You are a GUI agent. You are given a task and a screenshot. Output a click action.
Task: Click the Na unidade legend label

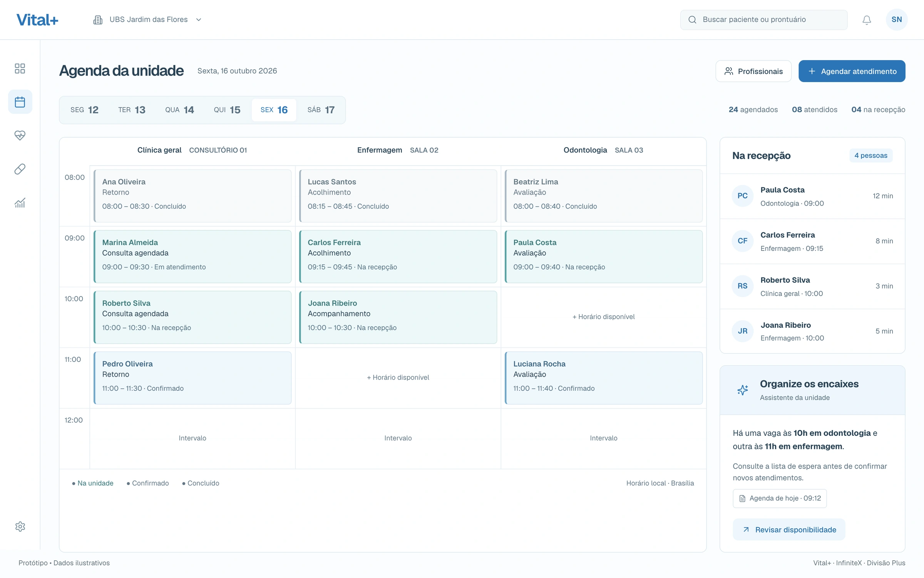click(x=95, y=483)
